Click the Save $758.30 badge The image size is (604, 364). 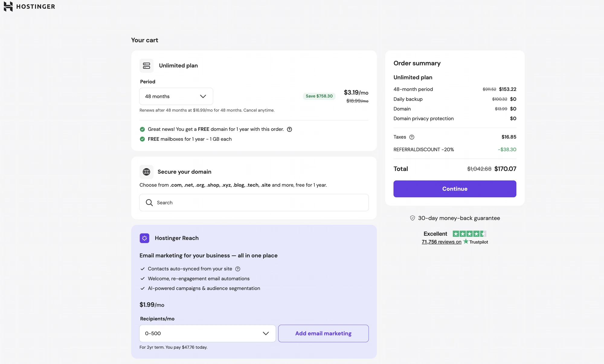(319, 96)
